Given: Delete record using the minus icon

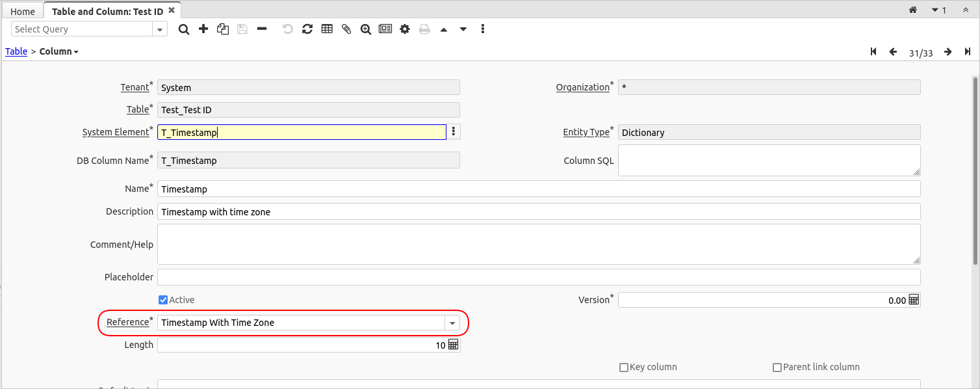Looking at the screenshot, I should 262,29.
